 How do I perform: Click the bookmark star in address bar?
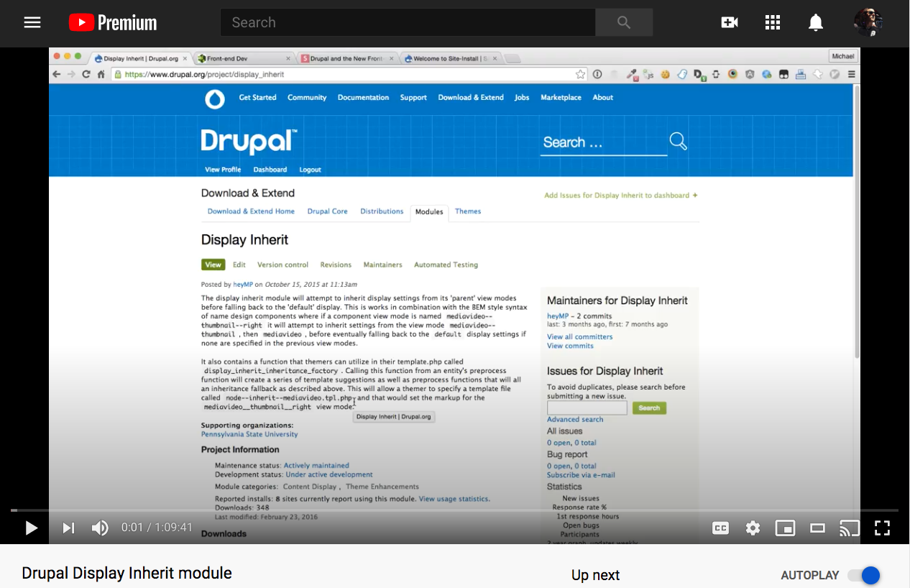580,74
